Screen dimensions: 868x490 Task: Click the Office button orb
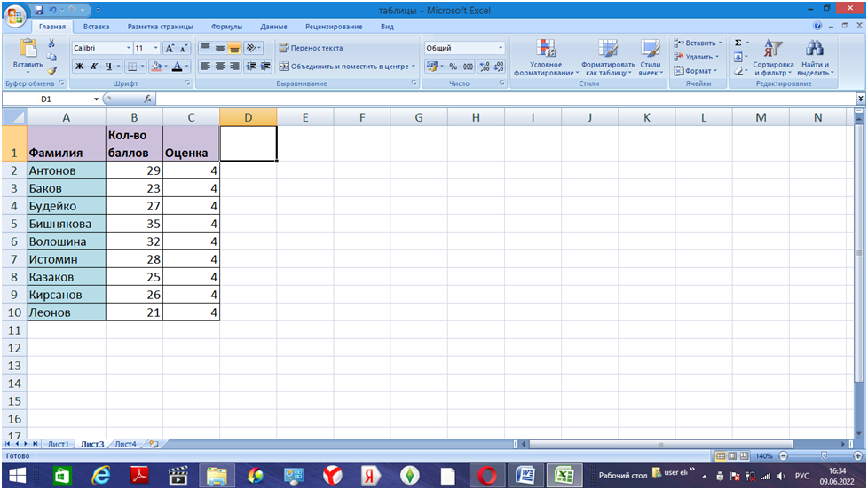point(15,15)
